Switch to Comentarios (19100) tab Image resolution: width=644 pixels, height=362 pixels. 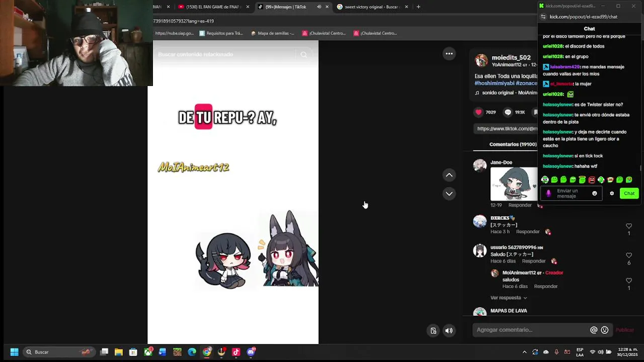[513, 144]
